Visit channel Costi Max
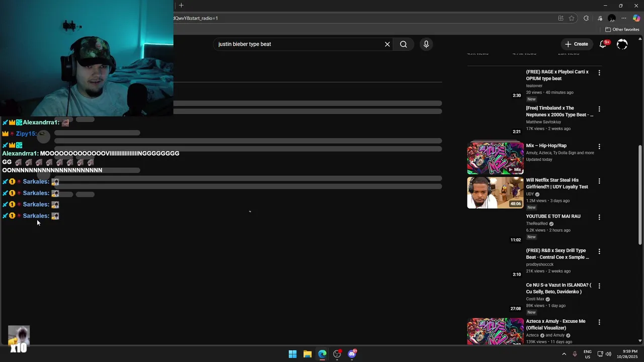The width and height of the screenshot is (644, 362). tap(535, 299)
